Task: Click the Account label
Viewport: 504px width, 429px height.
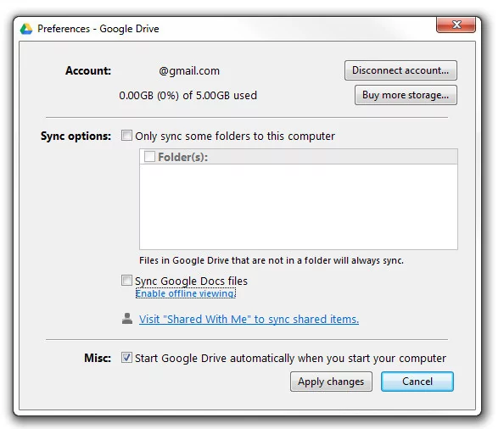Action: (x=88, y=70)
